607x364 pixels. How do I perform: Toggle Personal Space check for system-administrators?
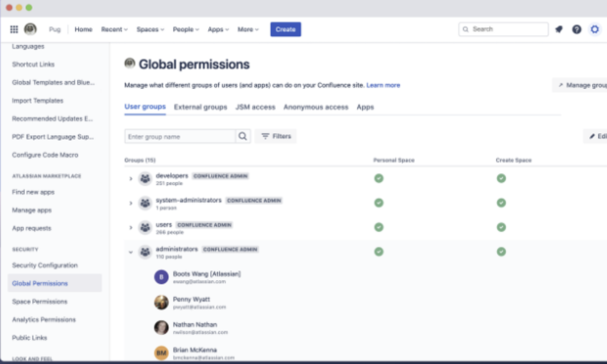379,203
